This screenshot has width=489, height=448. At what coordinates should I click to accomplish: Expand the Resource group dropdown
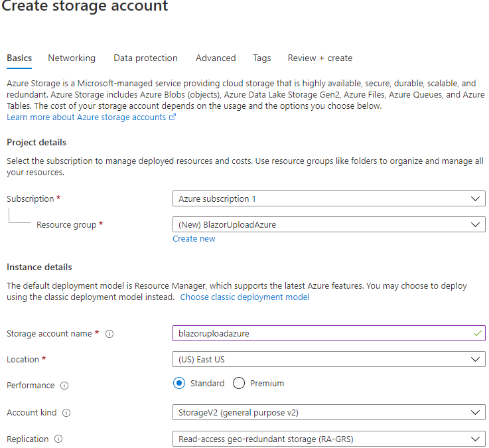328,224
